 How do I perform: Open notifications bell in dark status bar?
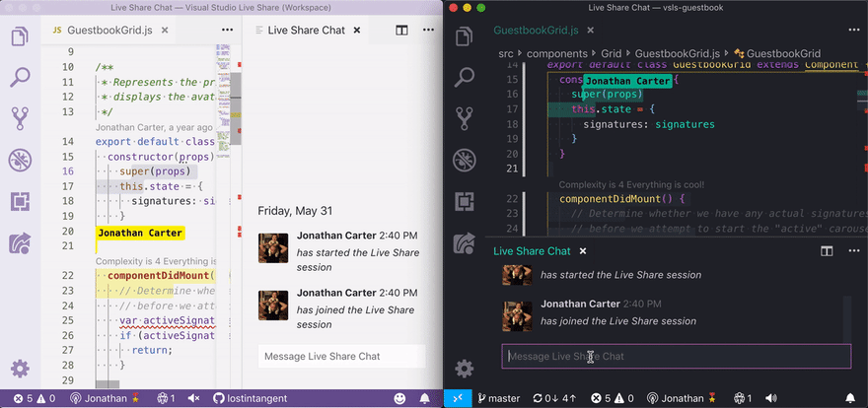850,398
